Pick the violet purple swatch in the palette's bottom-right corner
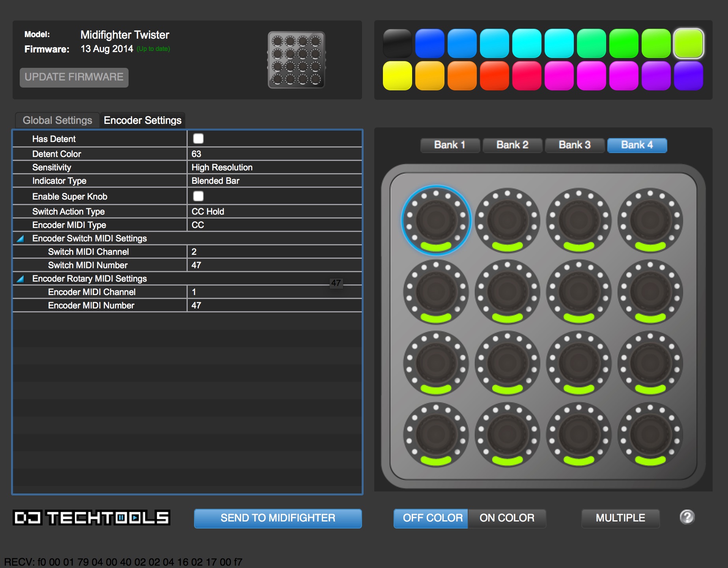 tap(689, 76)
